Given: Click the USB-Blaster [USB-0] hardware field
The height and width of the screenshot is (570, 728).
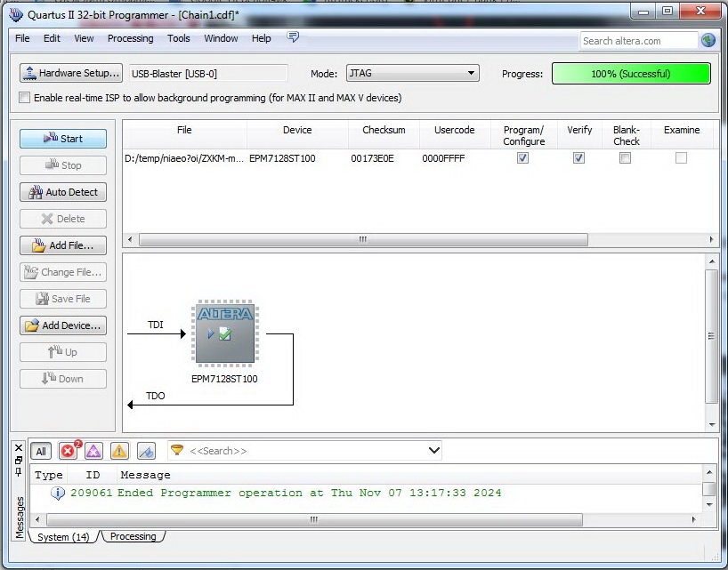Looking at the screenshot, I should click(x=208, y=74).
